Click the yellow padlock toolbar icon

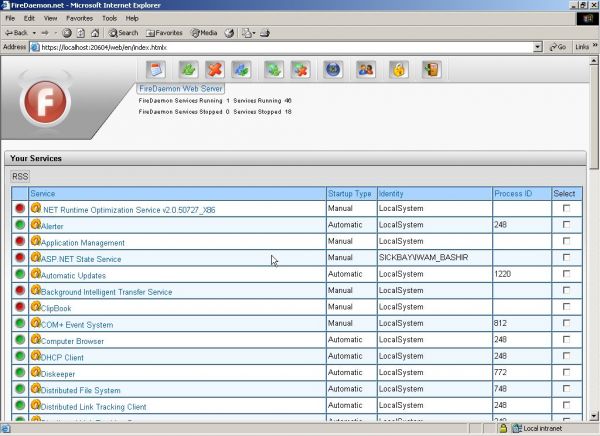[399, 70]
